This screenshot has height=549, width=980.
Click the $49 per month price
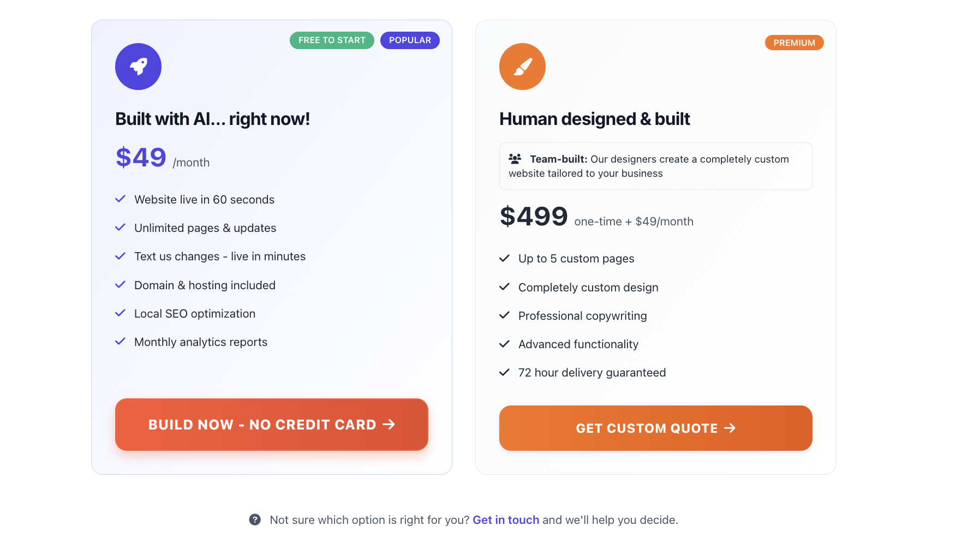[x=163, y=158]
